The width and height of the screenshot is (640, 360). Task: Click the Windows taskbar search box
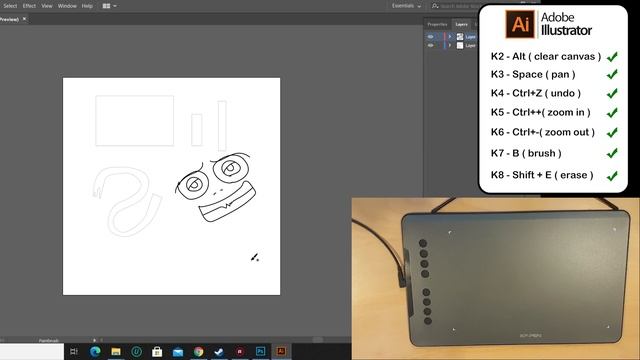(x=32, y=351)
